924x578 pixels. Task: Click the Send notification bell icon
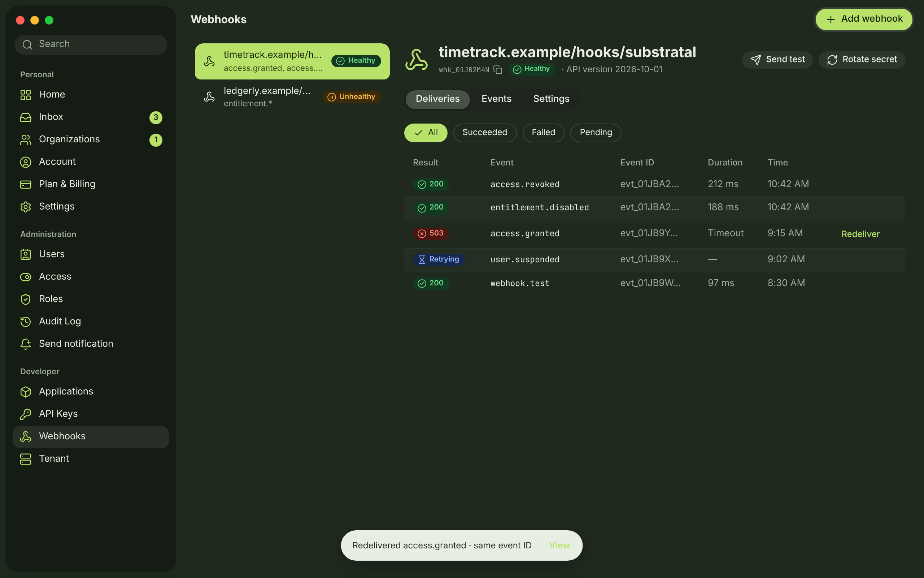[26, 344]
